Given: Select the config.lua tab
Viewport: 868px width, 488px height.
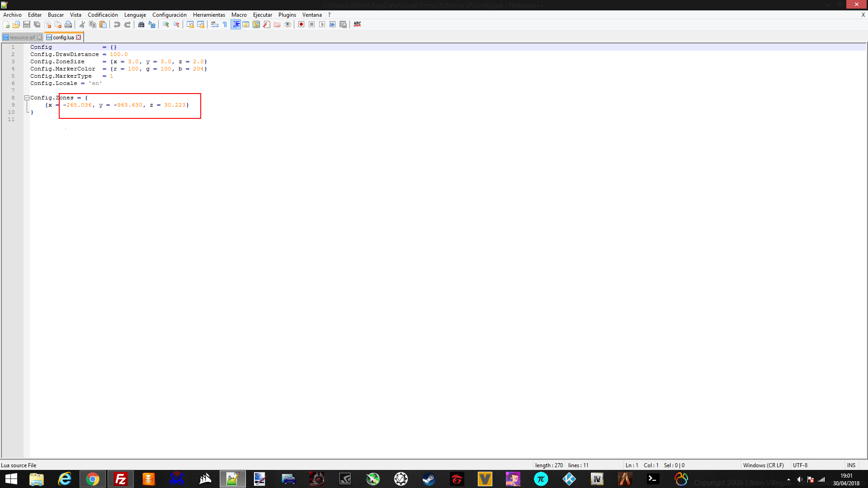Looking at the screenshot, I should click(63, 38).
